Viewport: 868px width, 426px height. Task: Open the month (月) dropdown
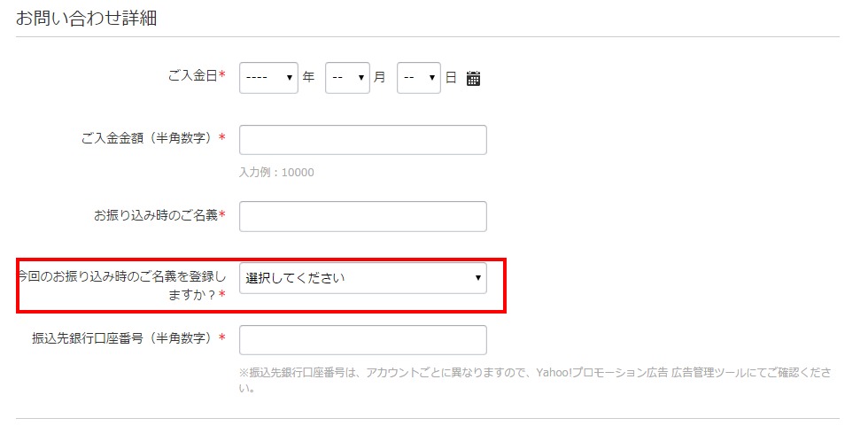[347, 78]
